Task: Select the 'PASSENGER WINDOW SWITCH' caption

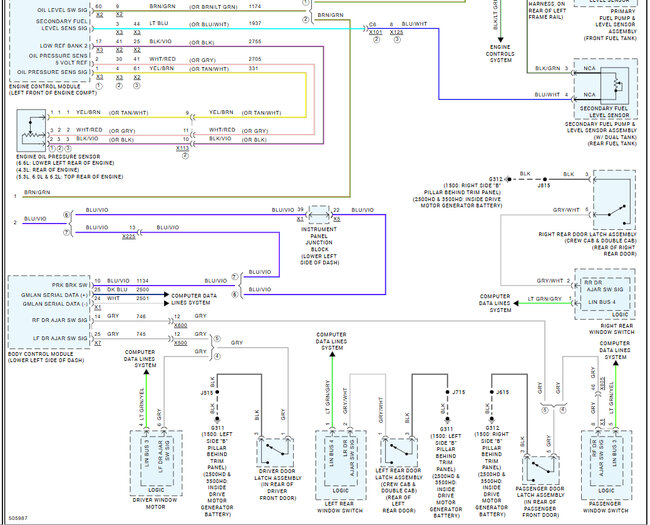Action: point(606,507)
